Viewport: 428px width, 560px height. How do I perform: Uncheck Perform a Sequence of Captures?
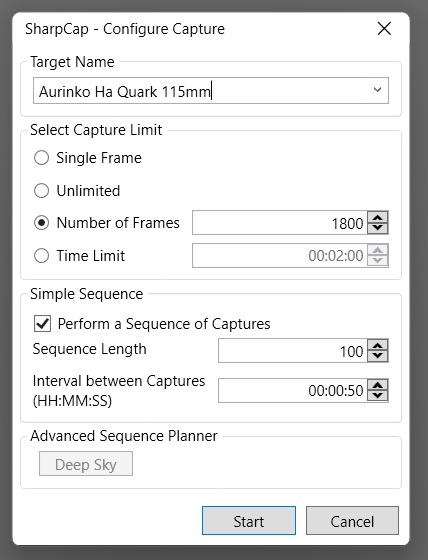point(42,324)
